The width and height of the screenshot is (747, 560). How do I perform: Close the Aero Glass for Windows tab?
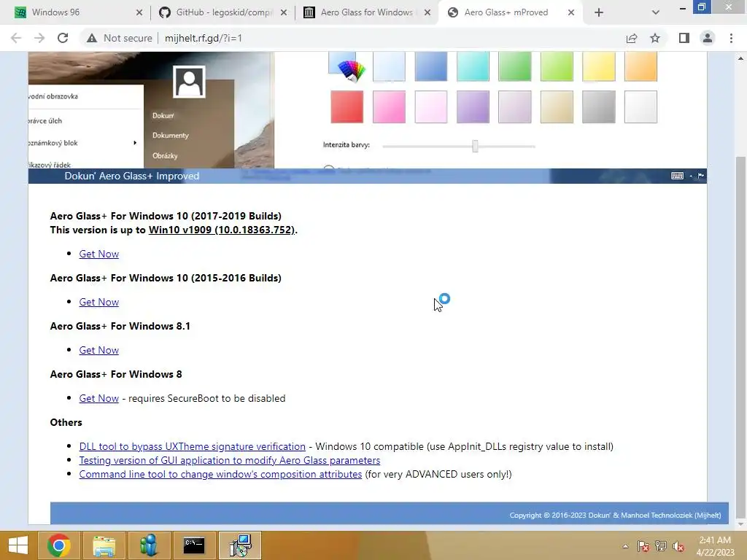pos(427,13)
